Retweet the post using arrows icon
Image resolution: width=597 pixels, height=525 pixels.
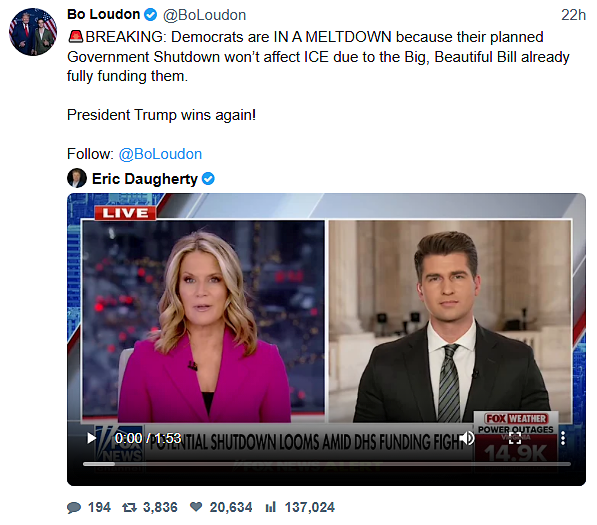tap(129, 507)
